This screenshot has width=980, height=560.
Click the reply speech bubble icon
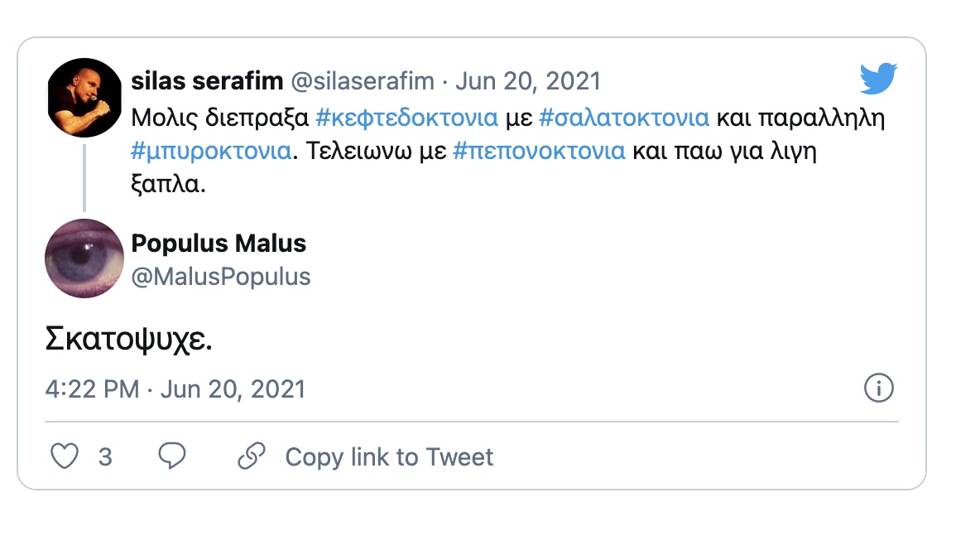[172, 456]
